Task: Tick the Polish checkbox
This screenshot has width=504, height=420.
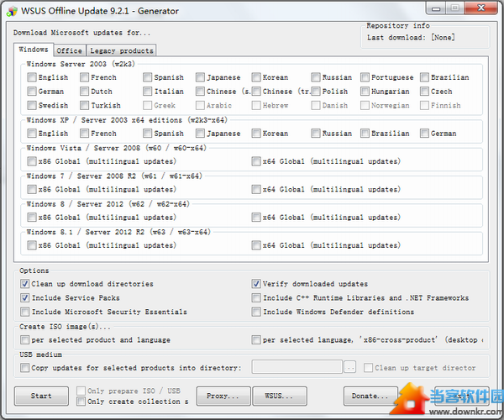Action: pyautogui.click(x=316, y=92)
